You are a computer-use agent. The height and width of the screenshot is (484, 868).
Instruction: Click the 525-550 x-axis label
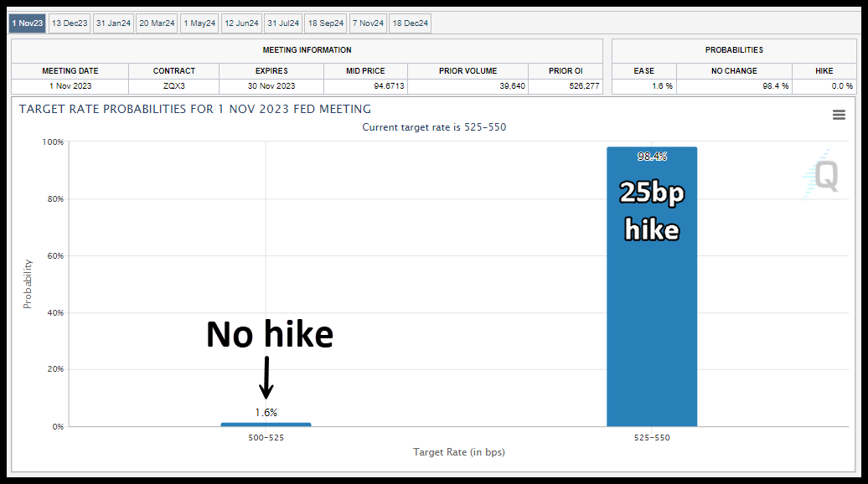pyautogui.click(x=652, y=438)
